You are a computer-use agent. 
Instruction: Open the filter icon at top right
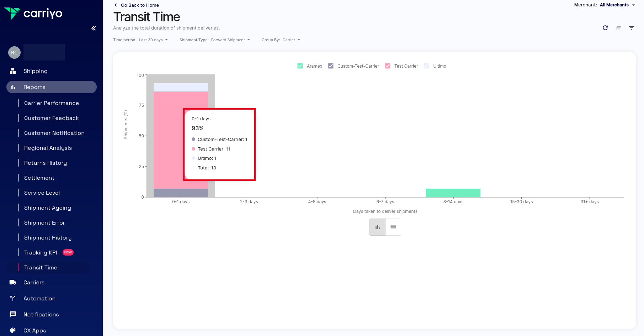click(x=632, y=28)
